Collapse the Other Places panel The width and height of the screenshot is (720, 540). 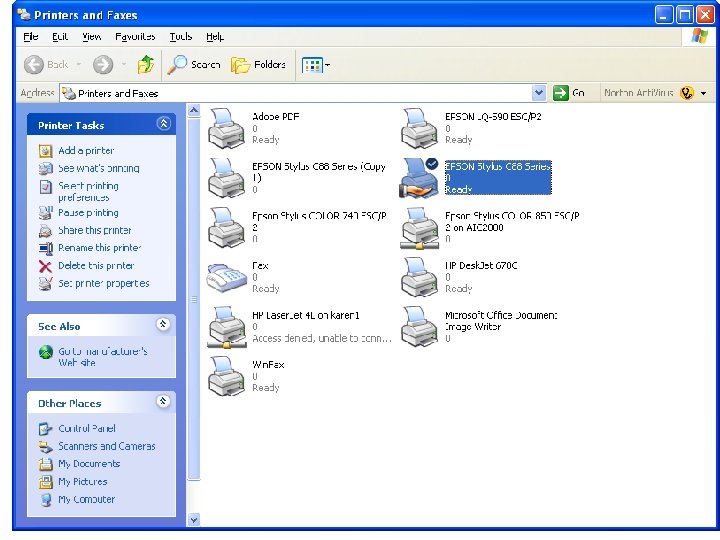[163, 401]
